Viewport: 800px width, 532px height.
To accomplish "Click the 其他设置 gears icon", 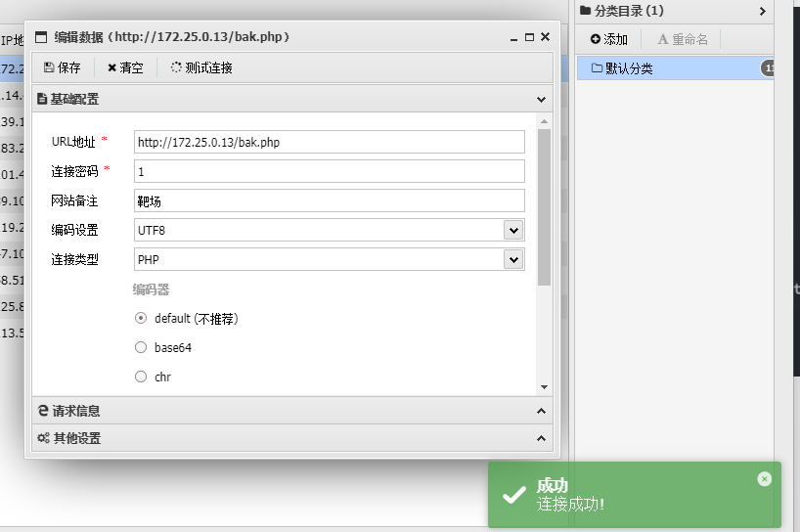I will (x=43, y=438).
